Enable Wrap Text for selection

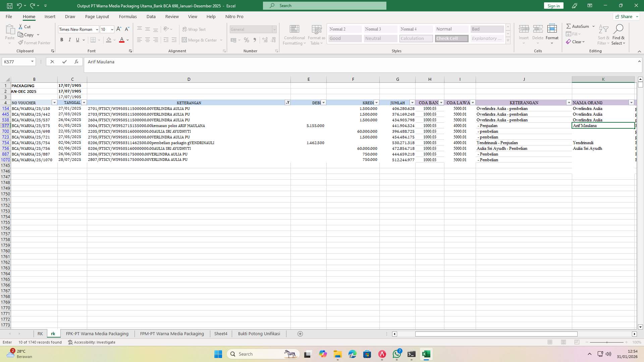[x=195, y=29]
